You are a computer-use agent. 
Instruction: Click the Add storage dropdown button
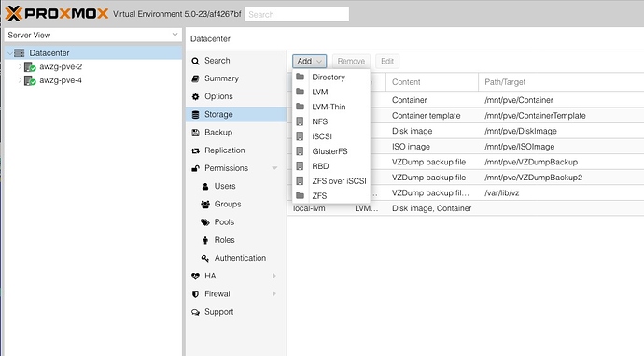coord(310,62)
